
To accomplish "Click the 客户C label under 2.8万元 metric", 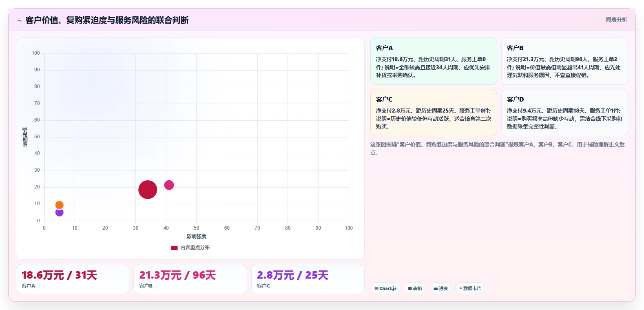I will (x=263, y=286).
